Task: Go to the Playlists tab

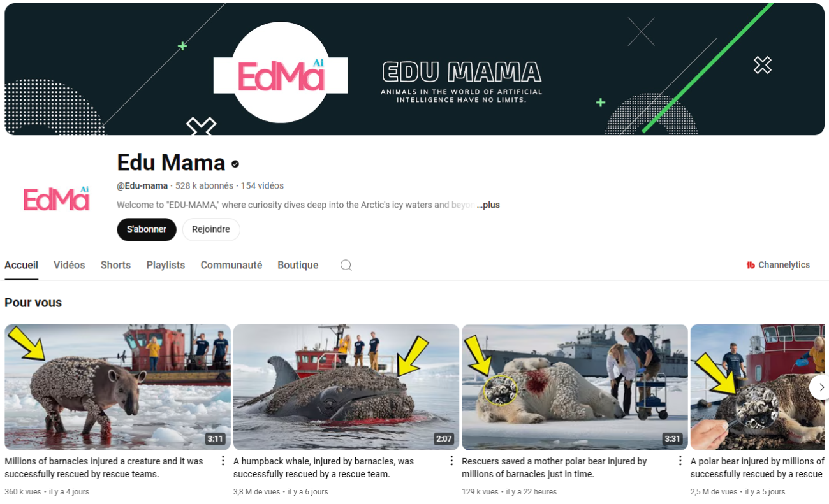Action: tap(166, 265)
